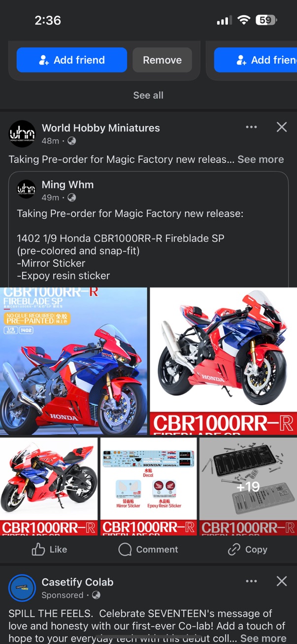Show all friend suggestions with See all
This screenshot has width=297, height=644.
click(148, 95)
